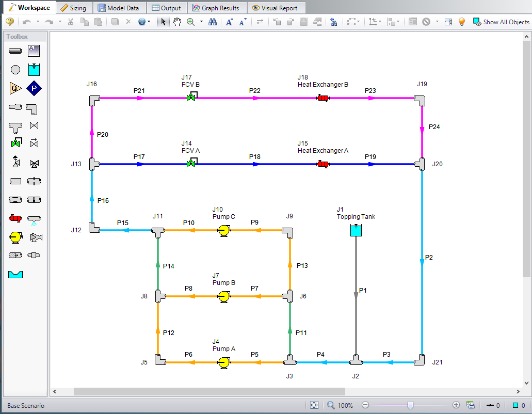Choose the Assigned Pressure junction icon
Image resolution: width=532 pixels, height=414 pixels.
(x=34, y=88)
